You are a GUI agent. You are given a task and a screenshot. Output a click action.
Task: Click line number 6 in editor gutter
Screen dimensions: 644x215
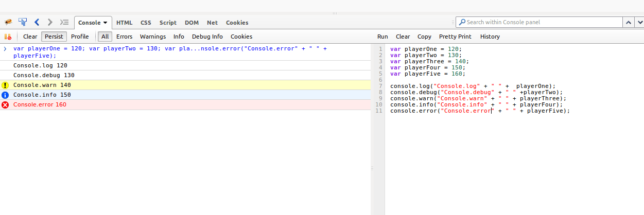coord(380,80)
